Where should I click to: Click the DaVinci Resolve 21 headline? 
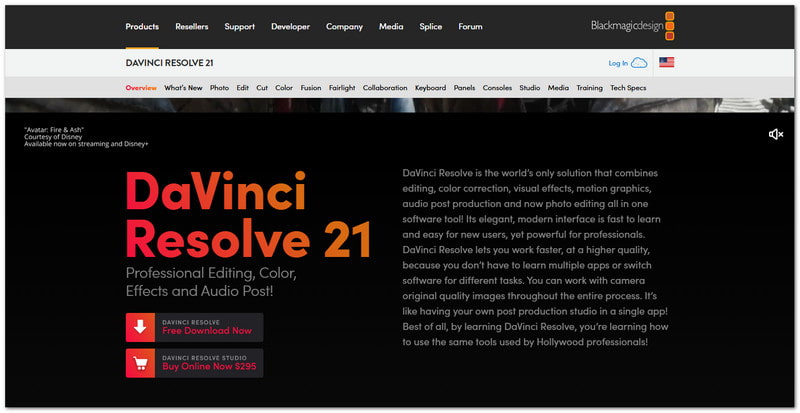click(x=248, y=215)
